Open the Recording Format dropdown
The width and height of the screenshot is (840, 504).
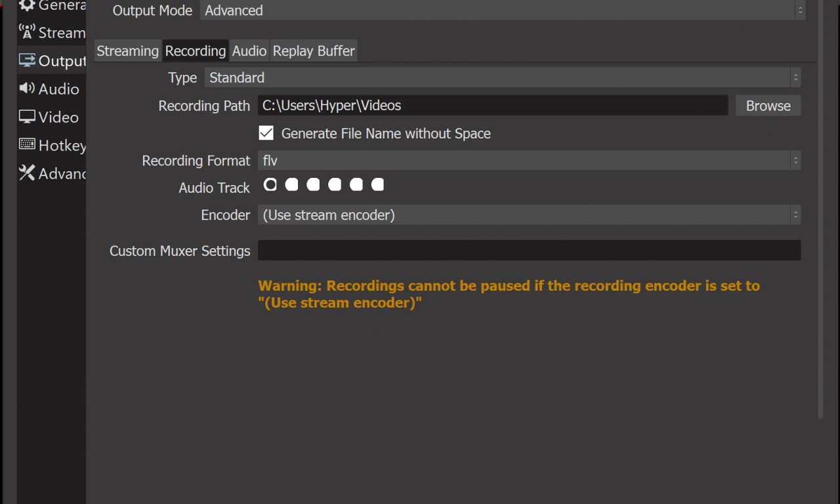coord(528,161)
